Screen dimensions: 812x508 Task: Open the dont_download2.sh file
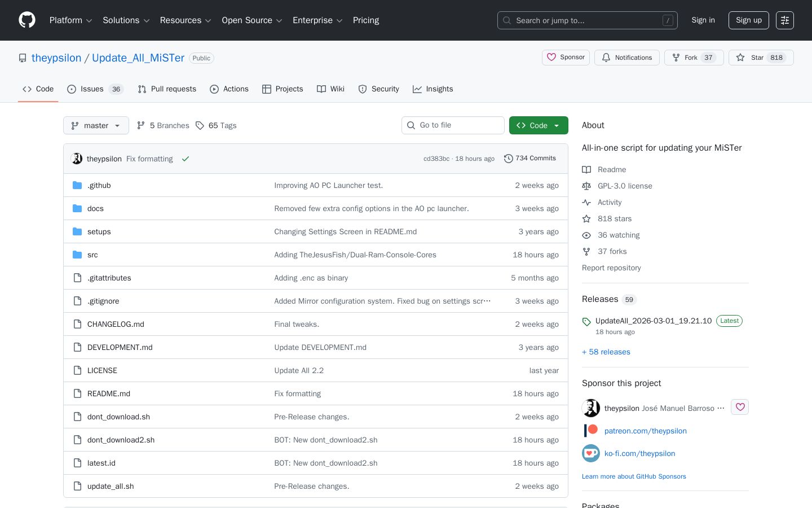(x=121, y=440)
